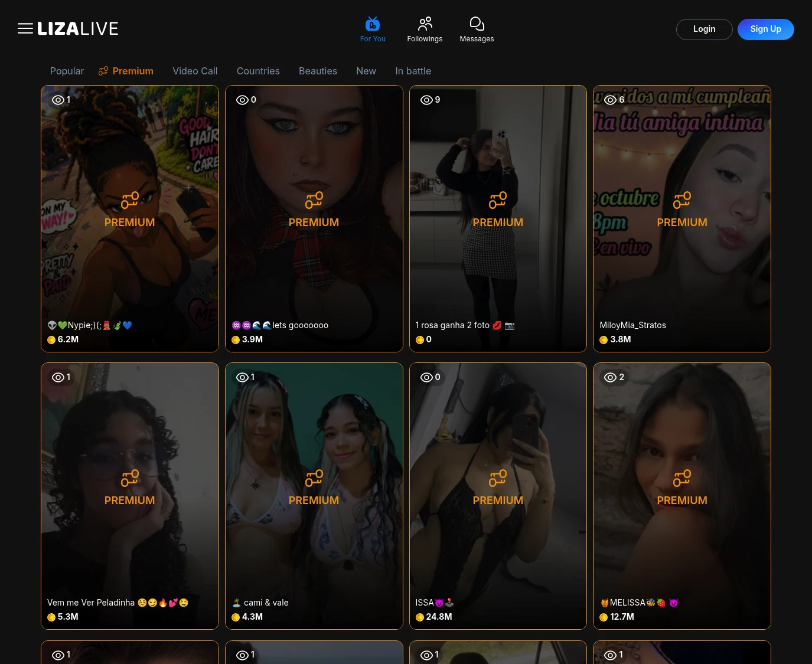Viewport: 812px width, 664px height.
Task: Click the 3.8M coin count
Action: coord(621,339)
